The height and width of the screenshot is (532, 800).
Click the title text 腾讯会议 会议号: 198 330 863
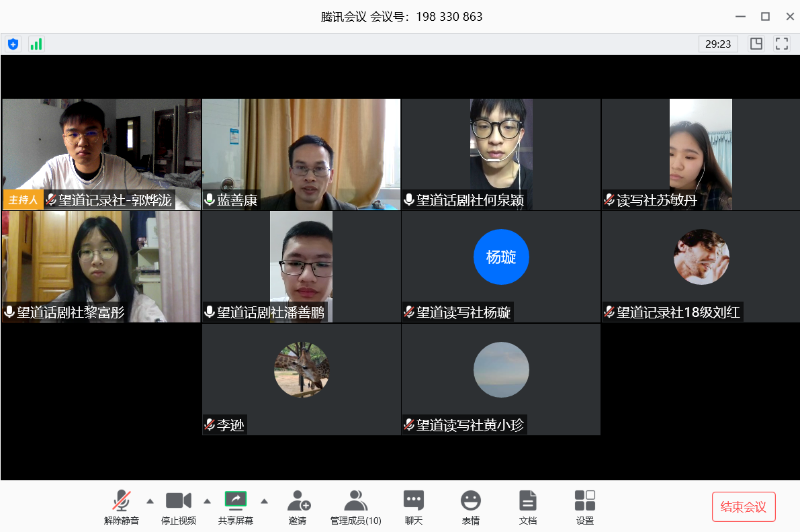click(x=402, y=17)
